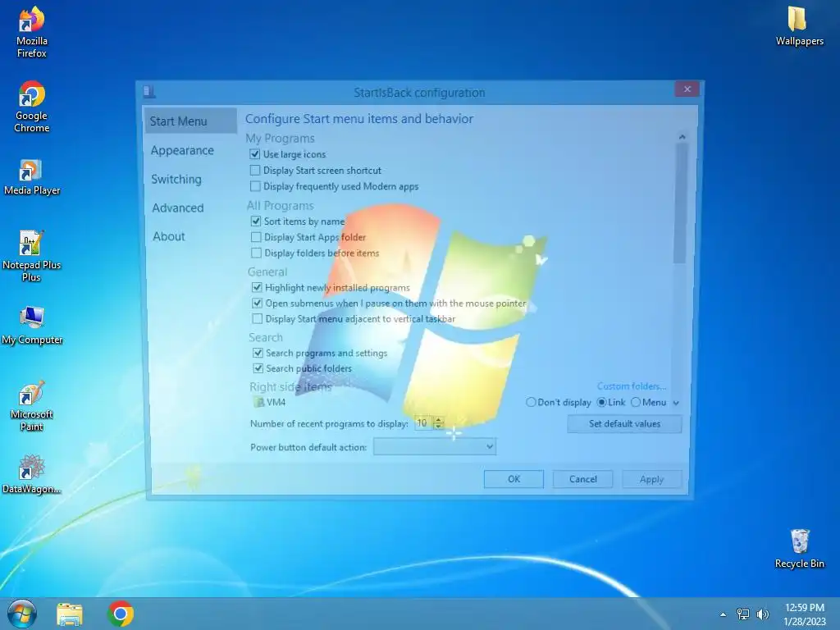Select Link radio button for VM4
This screenshot has width=840, height=630.
pos(601,402)
